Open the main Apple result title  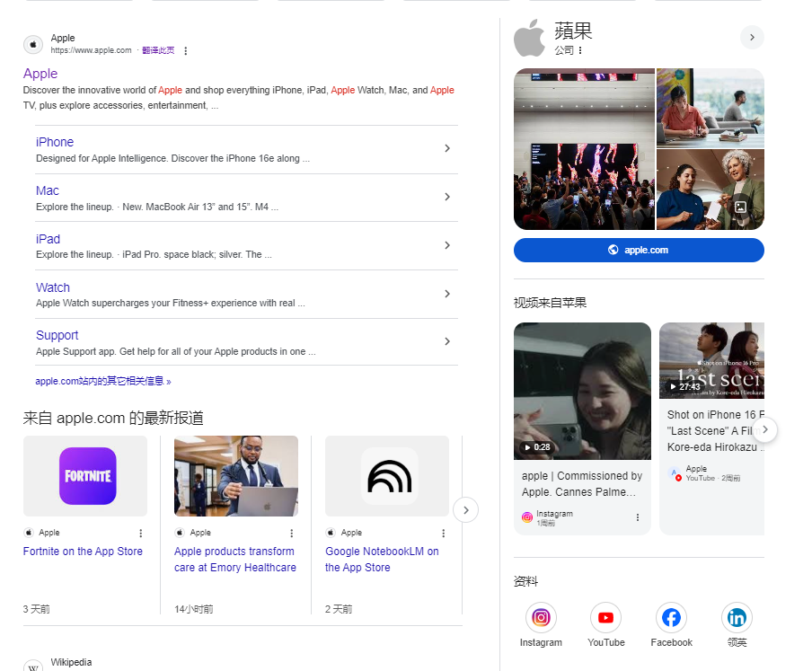click(x=40, y=74)
